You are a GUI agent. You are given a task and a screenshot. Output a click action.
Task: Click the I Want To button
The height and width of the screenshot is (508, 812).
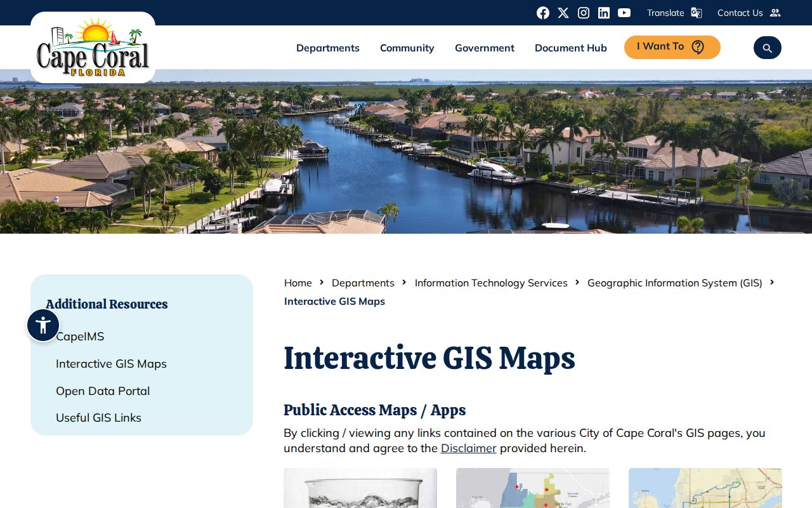(672, 47)
